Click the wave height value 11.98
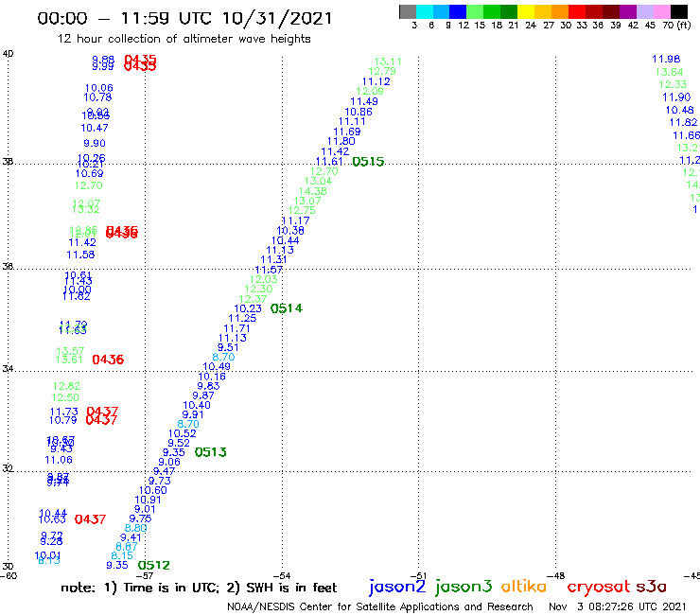 666,59
